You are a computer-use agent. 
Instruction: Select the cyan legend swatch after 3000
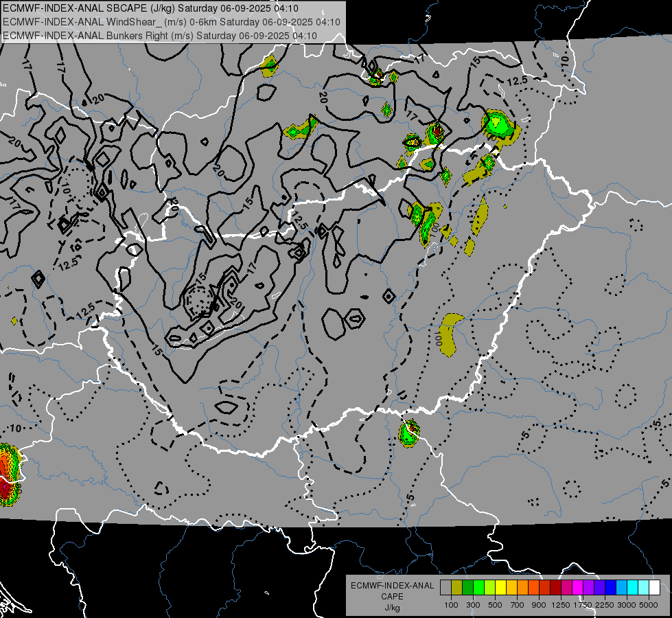(x=633, y=588)
